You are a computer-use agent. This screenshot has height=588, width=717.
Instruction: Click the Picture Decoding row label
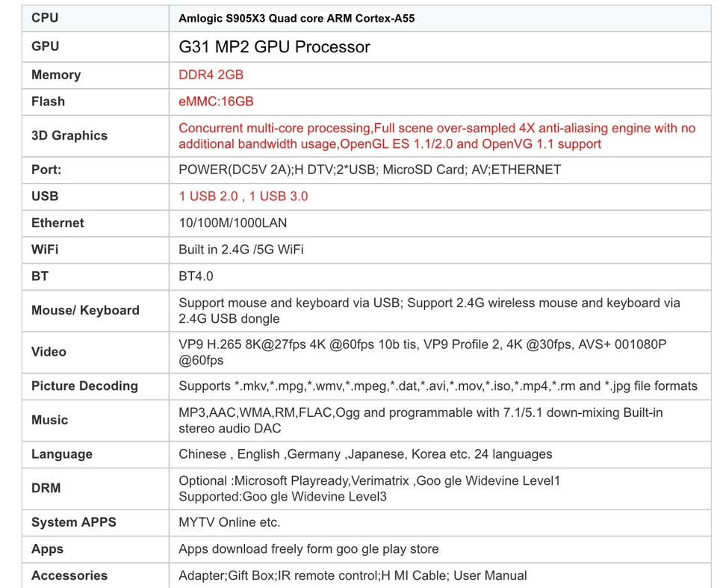(84, 386)
